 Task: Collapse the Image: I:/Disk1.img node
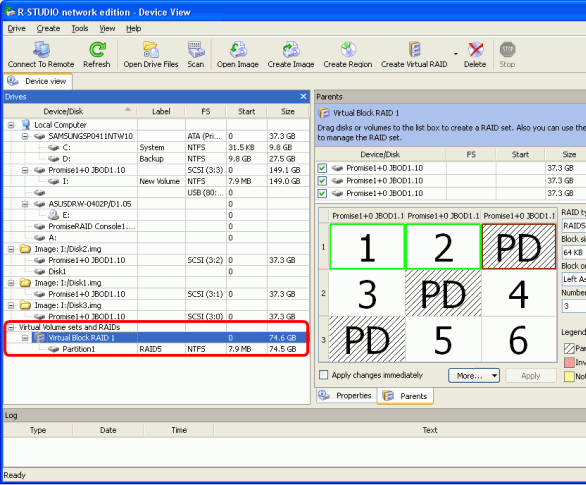coord(11,283)
